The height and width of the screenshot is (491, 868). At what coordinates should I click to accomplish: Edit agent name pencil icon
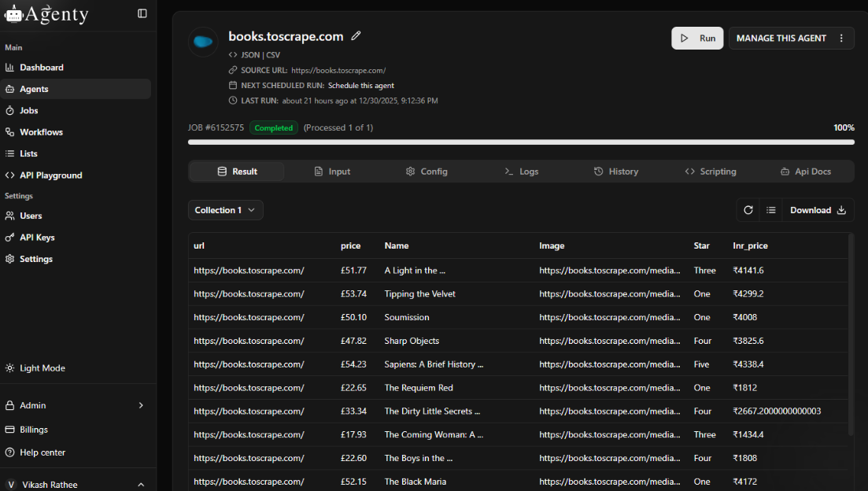coord(356,36)
